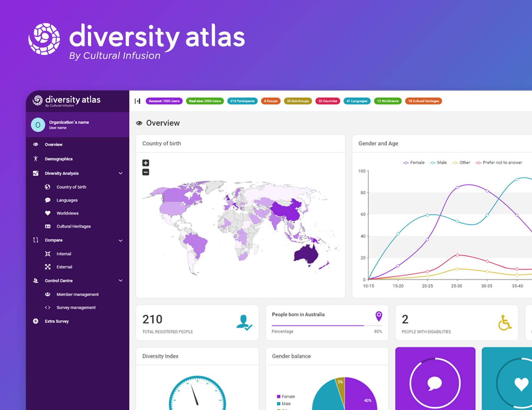
Task: Click the 18 Cultural Heritages badge
Action: [423, 101]
